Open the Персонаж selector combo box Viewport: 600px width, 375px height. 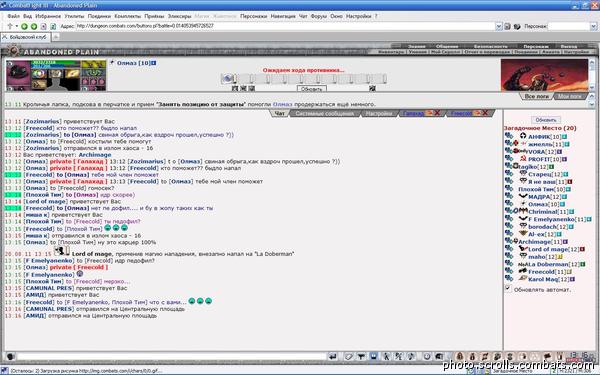click(572, 26)
